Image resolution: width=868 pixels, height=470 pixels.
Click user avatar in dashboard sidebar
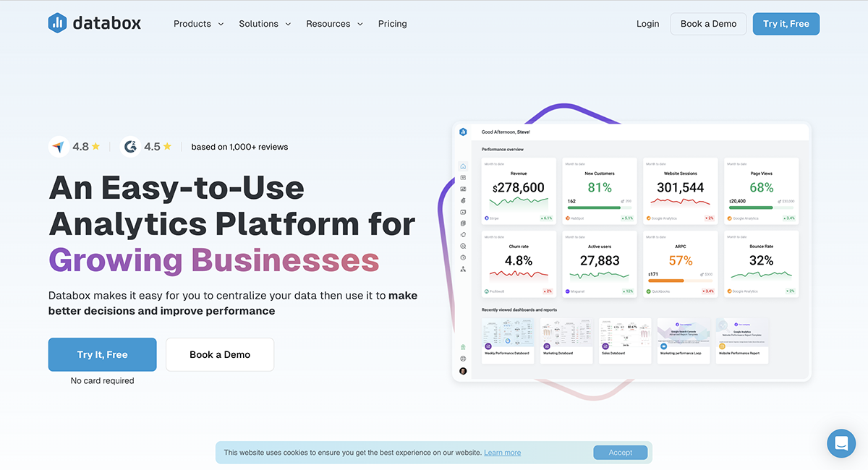click(463, 371)
